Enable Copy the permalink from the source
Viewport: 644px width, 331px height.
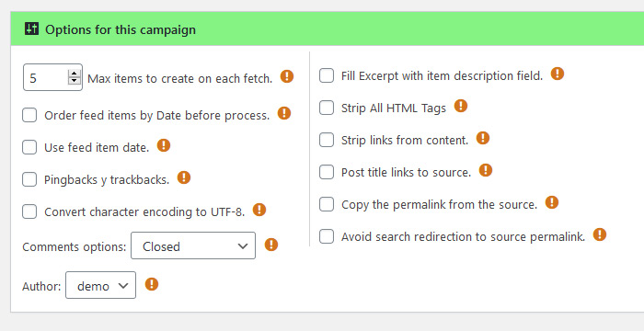[x=327, y=204]
